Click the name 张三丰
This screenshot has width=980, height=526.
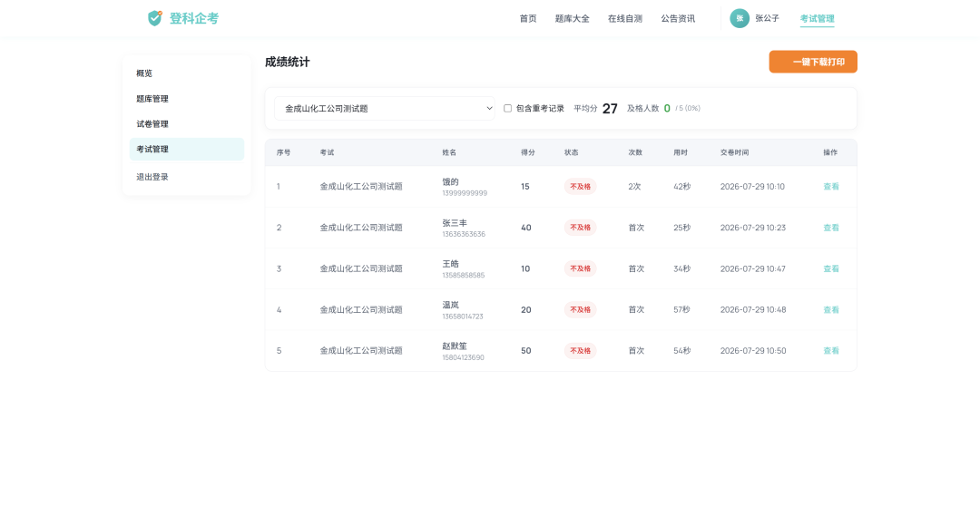(x=455, y=222)
